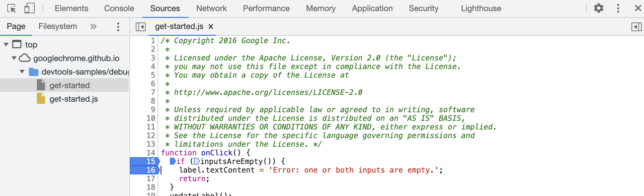Add a breakpoint on line 14 gutter

(150, 153)
